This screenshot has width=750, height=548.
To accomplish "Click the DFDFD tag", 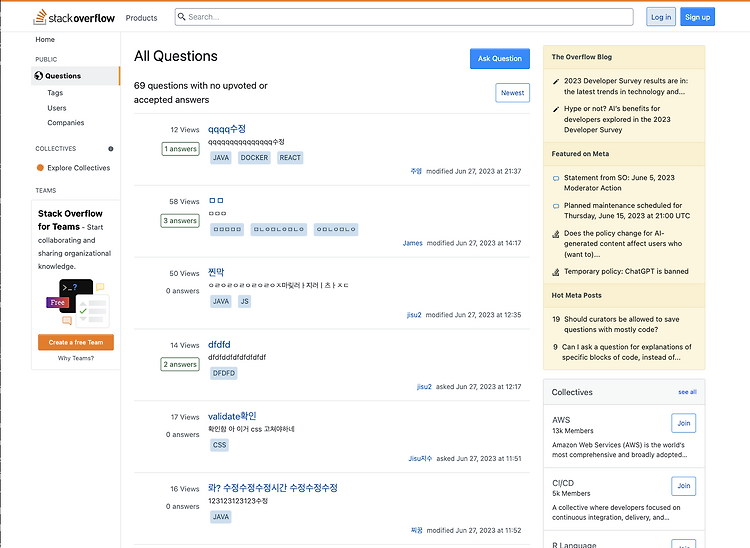I will point(224,373).
